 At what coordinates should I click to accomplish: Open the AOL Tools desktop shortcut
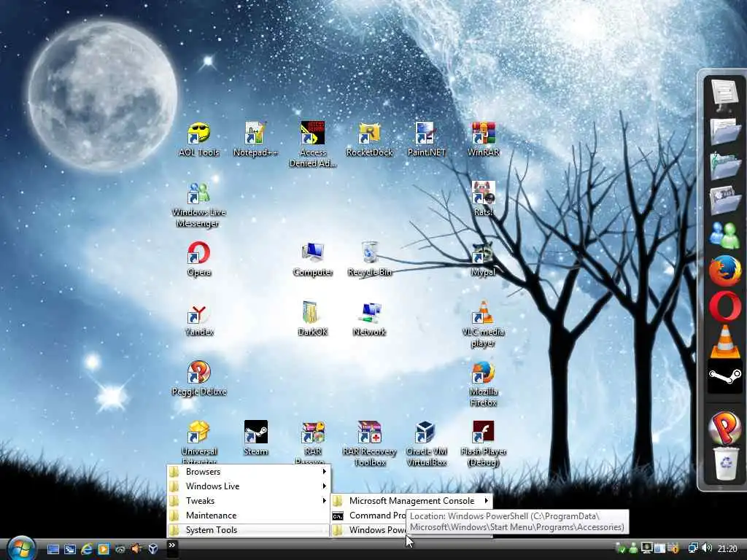pos(199,139)
